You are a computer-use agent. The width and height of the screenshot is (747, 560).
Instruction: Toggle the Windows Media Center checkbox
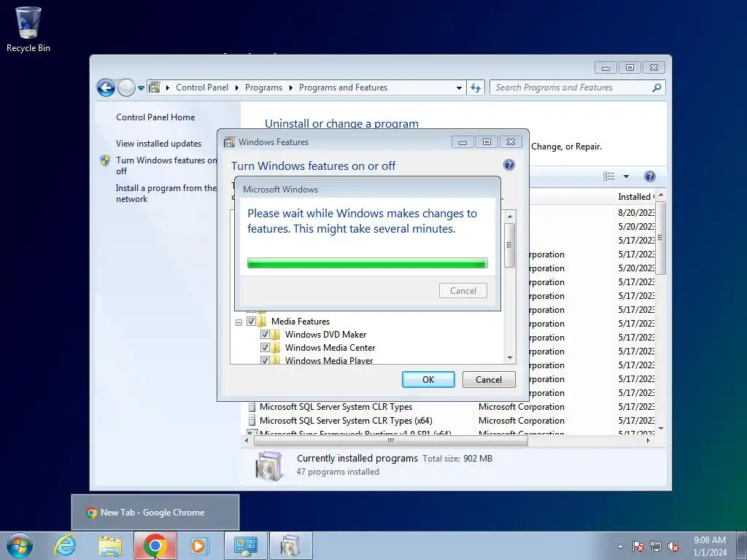(265, 348)
